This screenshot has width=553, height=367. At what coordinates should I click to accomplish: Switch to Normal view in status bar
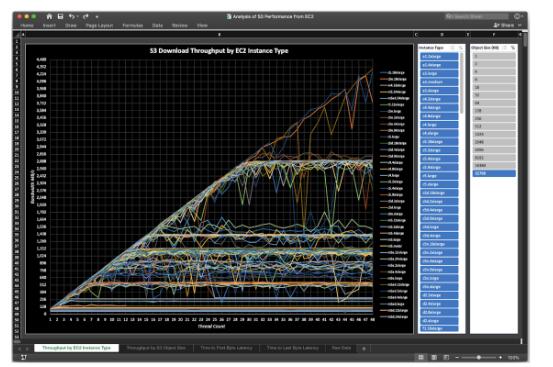[x=421, y=357]
